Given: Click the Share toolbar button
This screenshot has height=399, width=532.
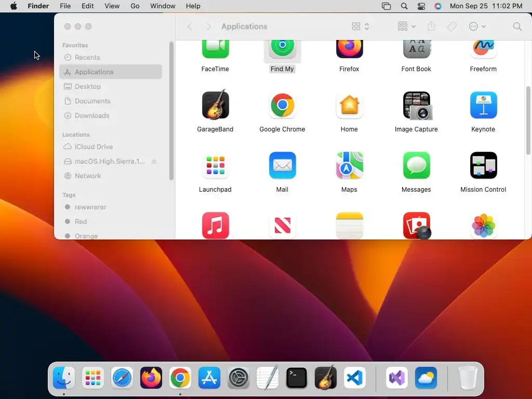Looking at the screenshot, I should (431, 26).
